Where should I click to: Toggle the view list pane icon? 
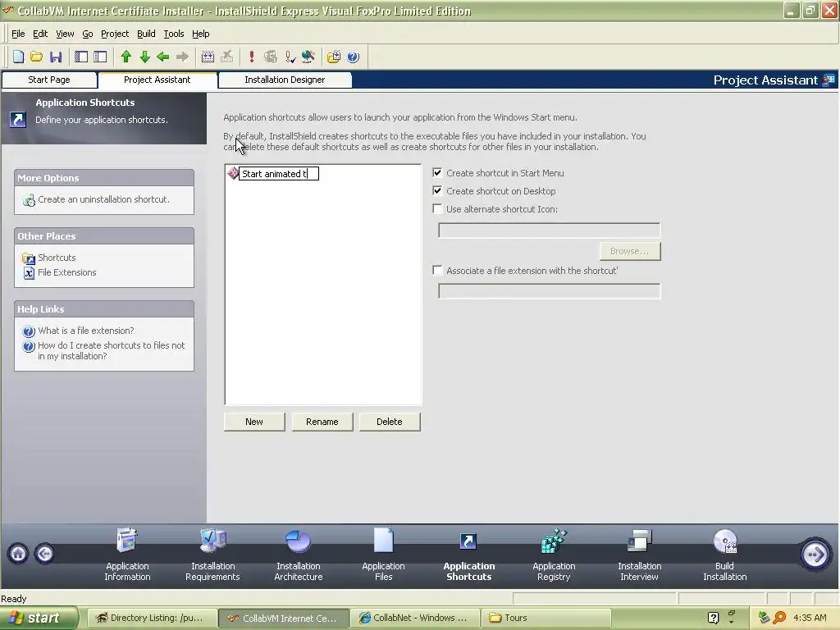pyautogui.click(x=81, y=57)
